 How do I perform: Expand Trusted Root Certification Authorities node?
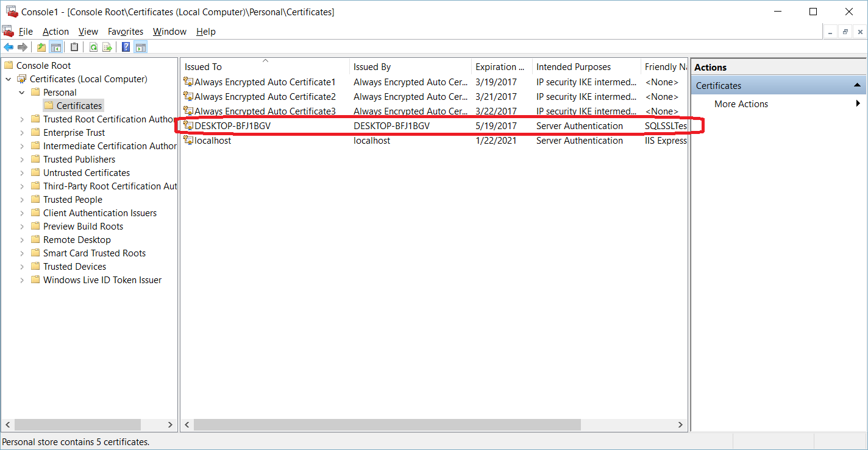click(22, 119)
